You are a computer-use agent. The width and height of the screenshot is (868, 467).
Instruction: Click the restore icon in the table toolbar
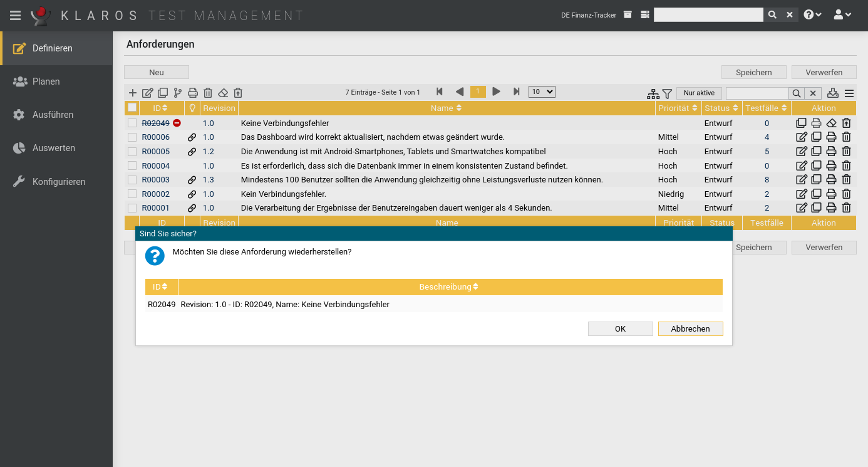coord(238,93)
